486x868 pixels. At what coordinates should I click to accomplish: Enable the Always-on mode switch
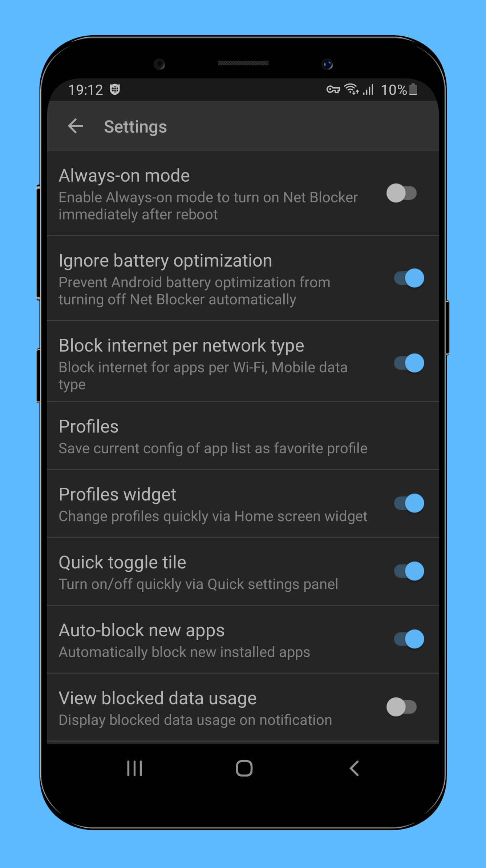[x=402, y=193]
